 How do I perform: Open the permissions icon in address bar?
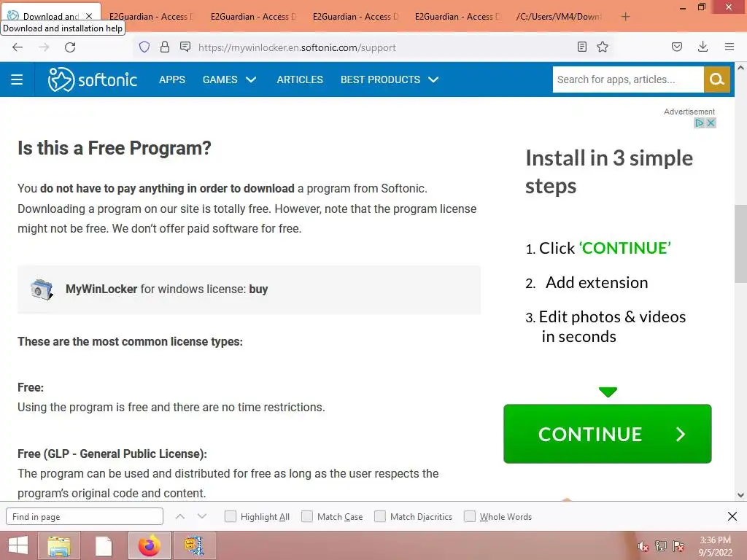tap(185, 47)
